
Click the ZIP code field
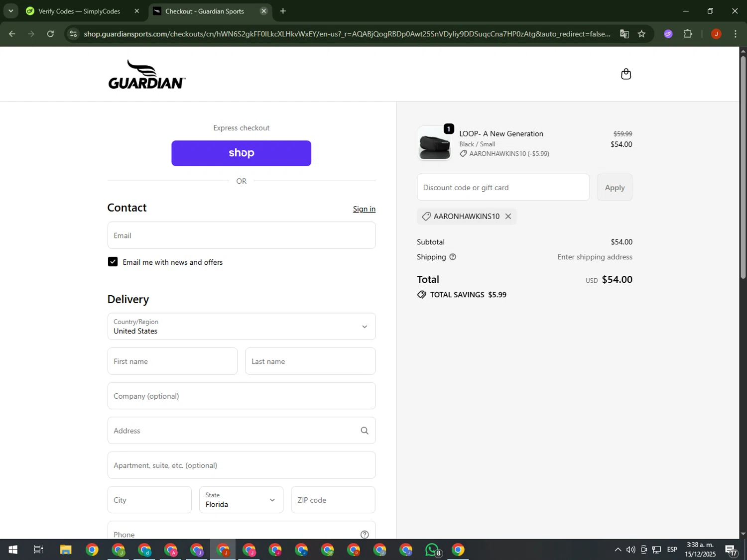pos(333,500)
